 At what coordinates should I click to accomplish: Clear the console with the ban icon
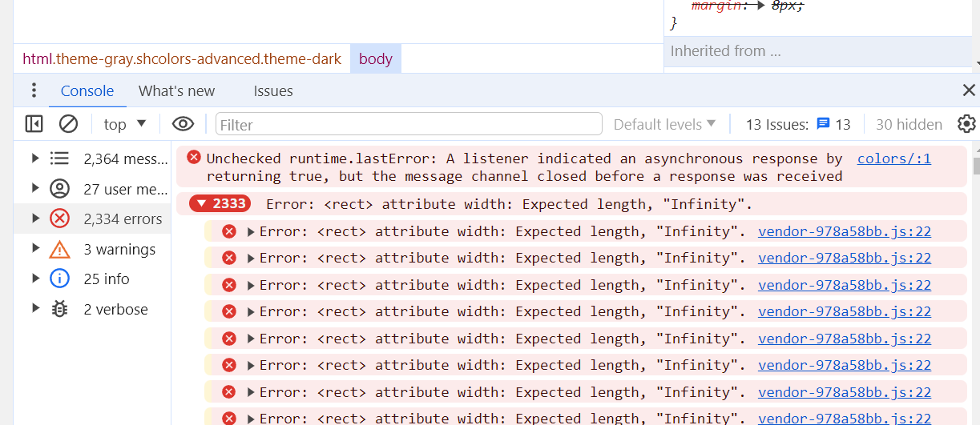[x=69, y=124]
